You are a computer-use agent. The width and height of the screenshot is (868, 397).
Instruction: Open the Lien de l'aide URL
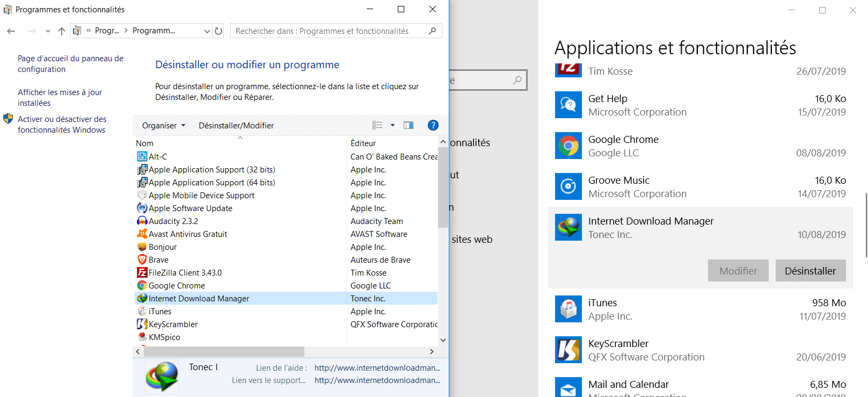pos(377,368)
